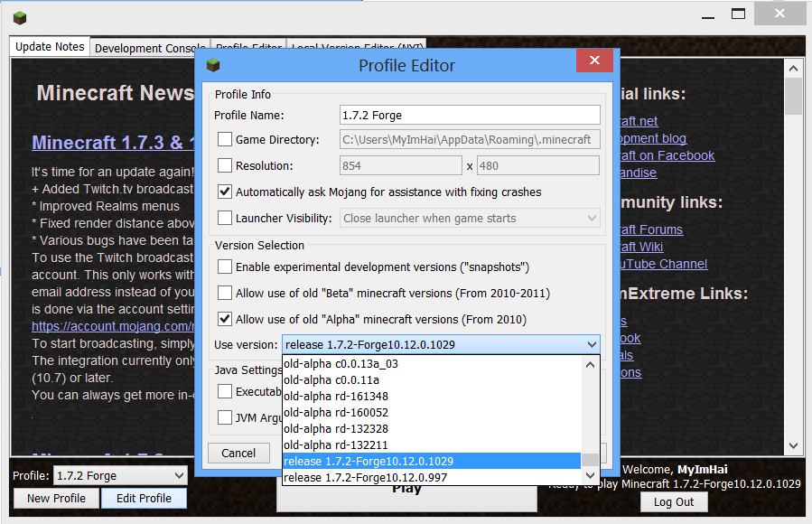Click the Game Directory path field
The image size is (812, 524).
pos(470,139)
